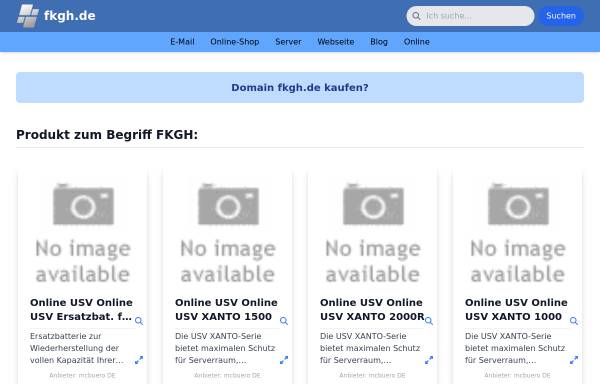The width and height of the screenshot is (600, 384).
Task: Open the Online USV XANTO 1500 title
Action: pyautogui.click(x=227, y=309)
